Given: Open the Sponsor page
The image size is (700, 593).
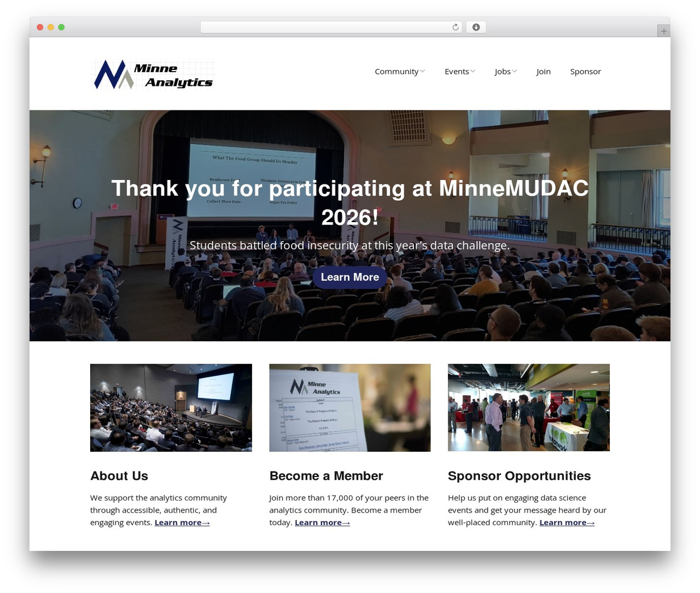Looking at the screenshot, I should pyautogui.click(x=586, y=72).
